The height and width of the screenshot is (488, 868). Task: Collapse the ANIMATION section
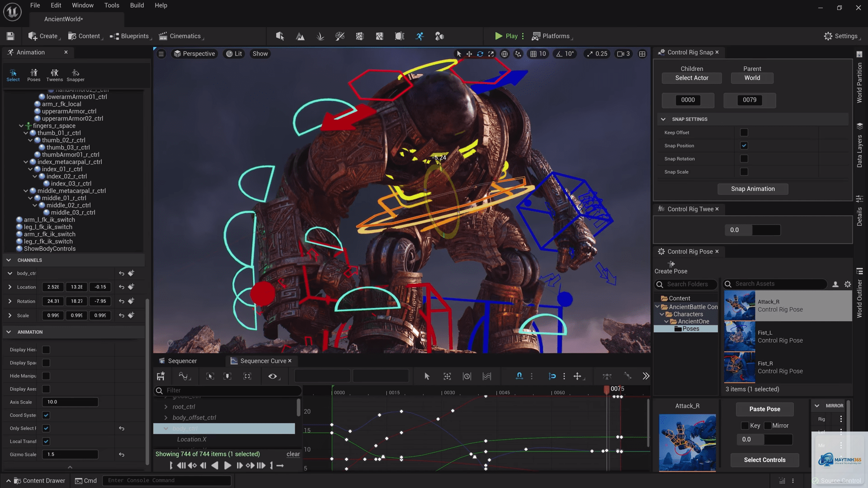coord(9,332)
